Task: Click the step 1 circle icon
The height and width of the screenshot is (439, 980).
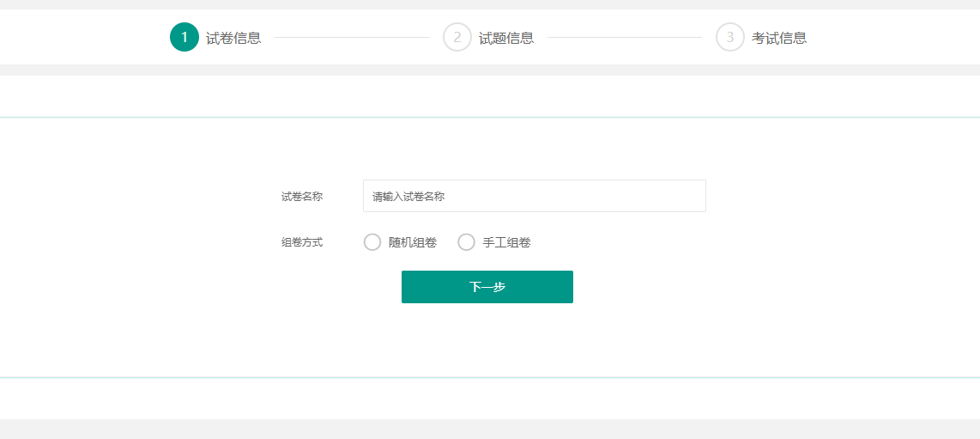Action: click(185, 38)
